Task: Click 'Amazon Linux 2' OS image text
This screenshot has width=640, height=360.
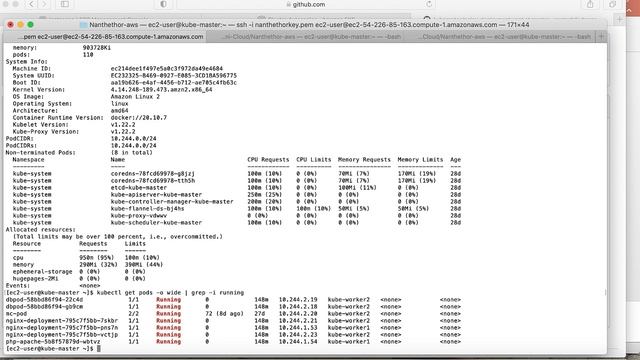Action: point(135,96)
